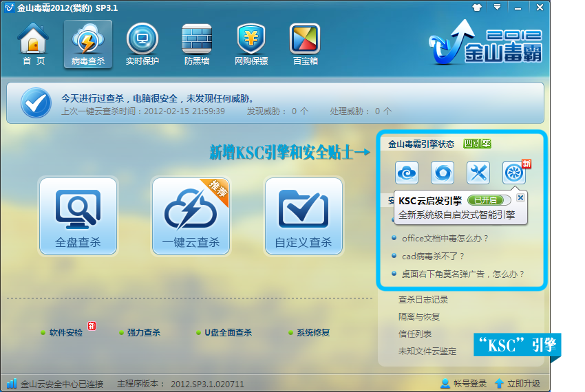Screen dimensions: 585x392
Task: Open 未知文件云鉴定 cloud identification
Action: (x=427, y=351)
